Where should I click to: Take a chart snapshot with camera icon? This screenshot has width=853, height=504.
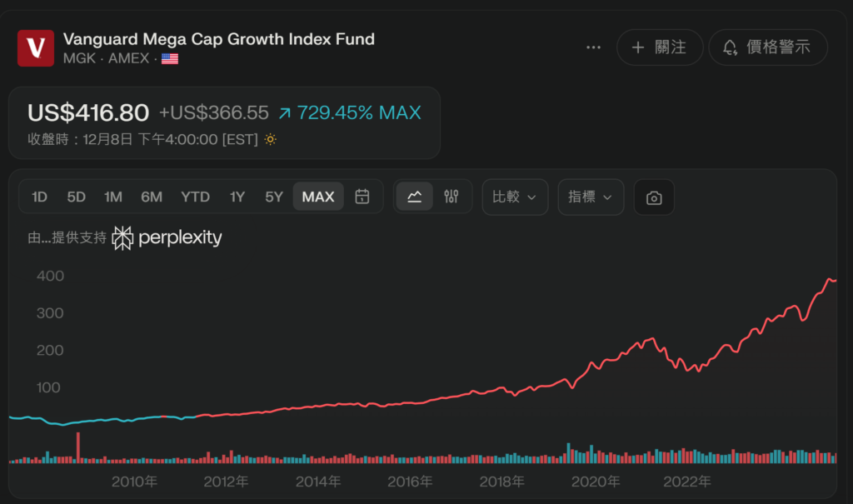pos(654,197)
